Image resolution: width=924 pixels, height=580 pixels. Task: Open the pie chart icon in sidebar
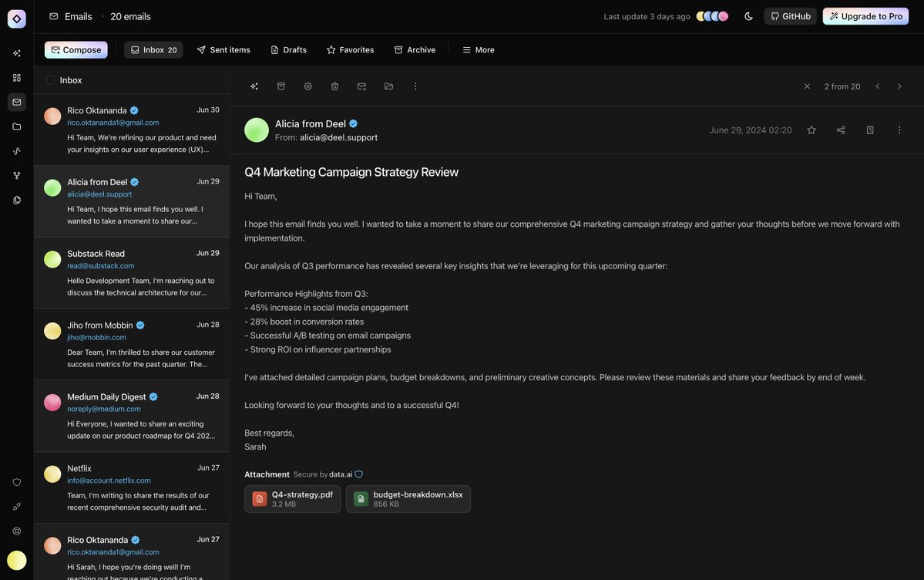[16, 200]
